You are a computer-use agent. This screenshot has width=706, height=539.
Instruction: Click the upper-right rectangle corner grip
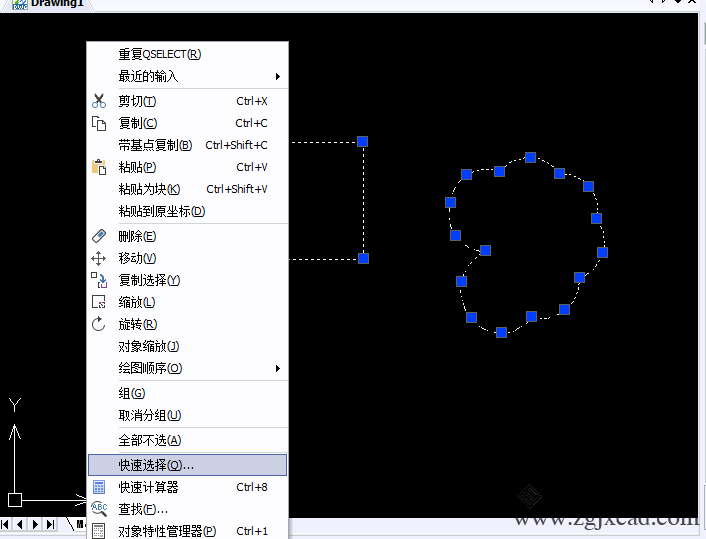pyautogui.click(x=362, y=142)
